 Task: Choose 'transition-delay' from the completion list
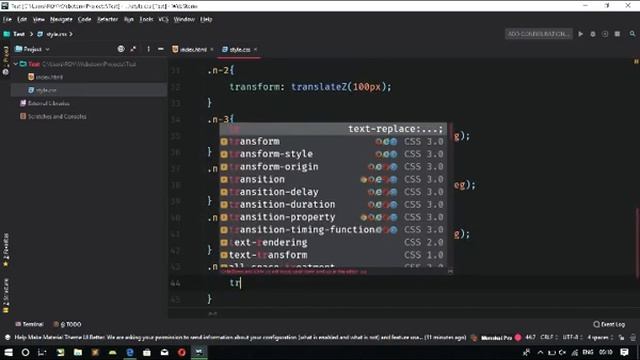tap(333, 192)
